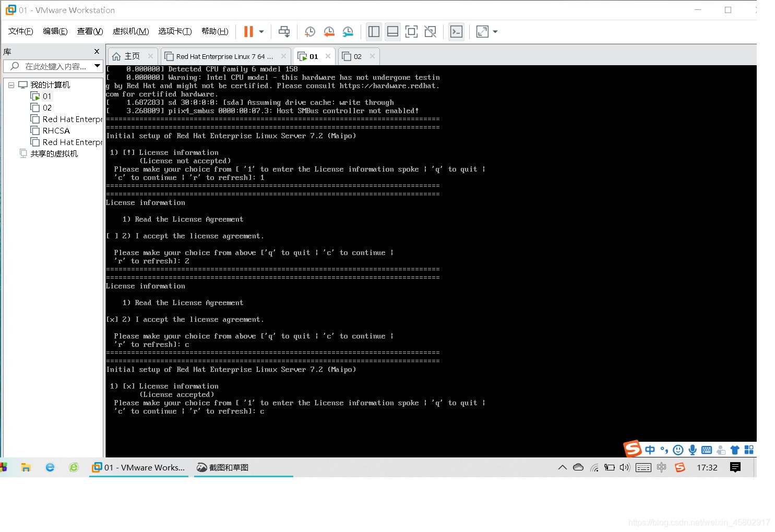
Task: Select 共享的虚拟机 in the library tree
Action: click(54, 153)
